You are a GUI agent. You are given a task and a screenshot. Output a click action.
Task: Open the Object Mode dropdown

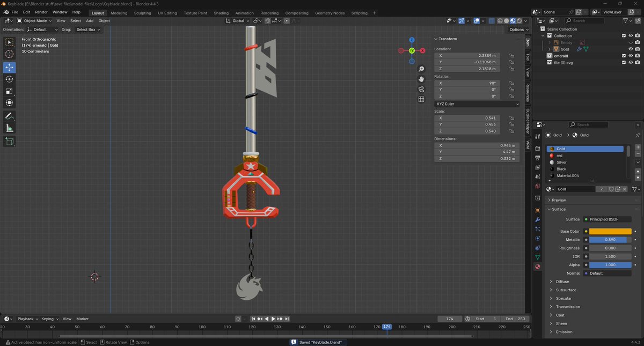(34, 21)
